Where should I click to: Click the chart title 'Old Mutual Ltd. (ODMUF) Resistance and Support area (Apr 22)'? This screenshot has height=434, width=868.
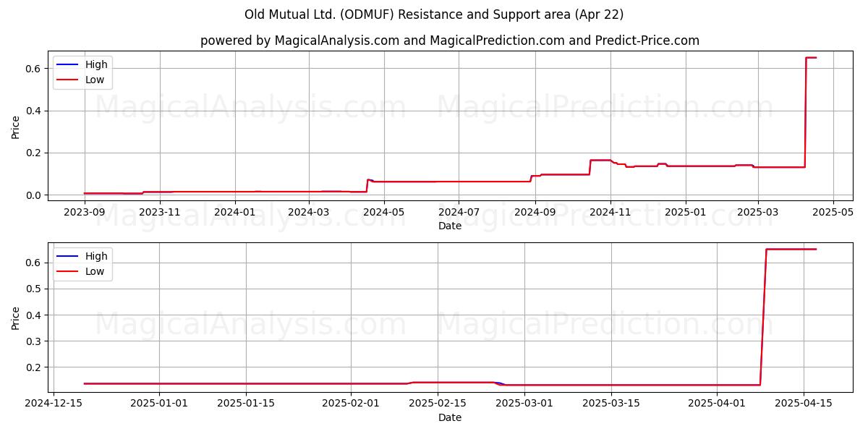(x=434, y=14)
